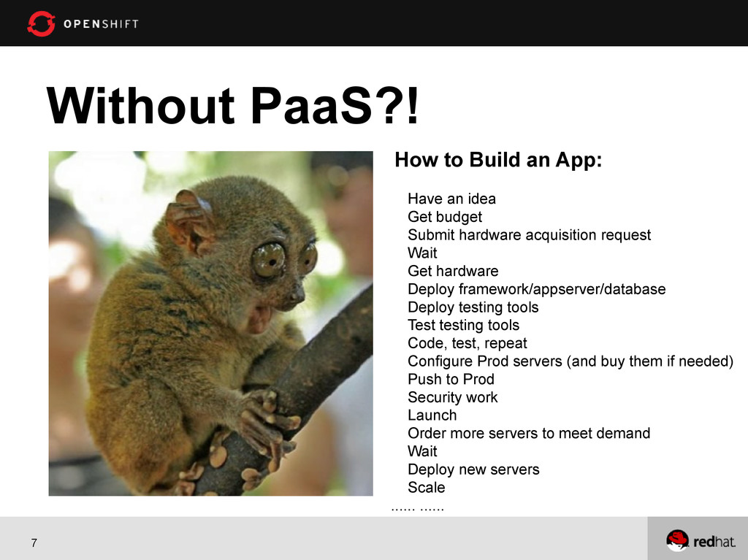
Task: Click the 'Get budget' line
Action: pyautogui.click(x=445, y=217)
